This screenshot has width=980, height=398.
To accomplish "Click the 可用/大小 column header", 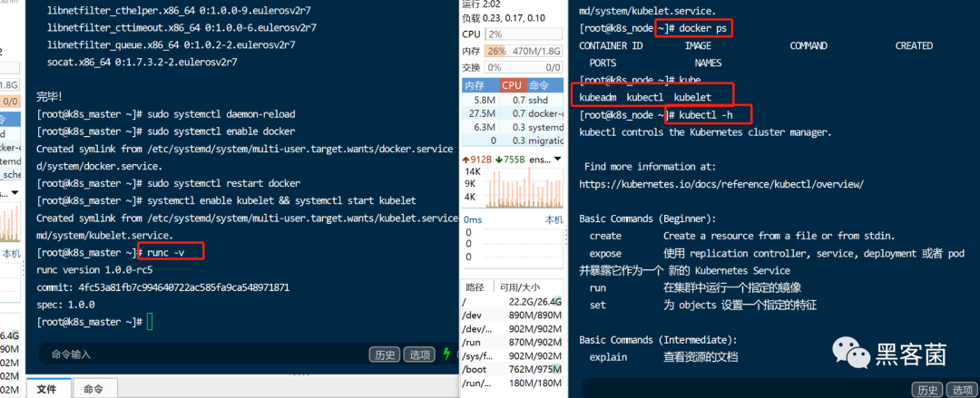I will tap(519, 287).
